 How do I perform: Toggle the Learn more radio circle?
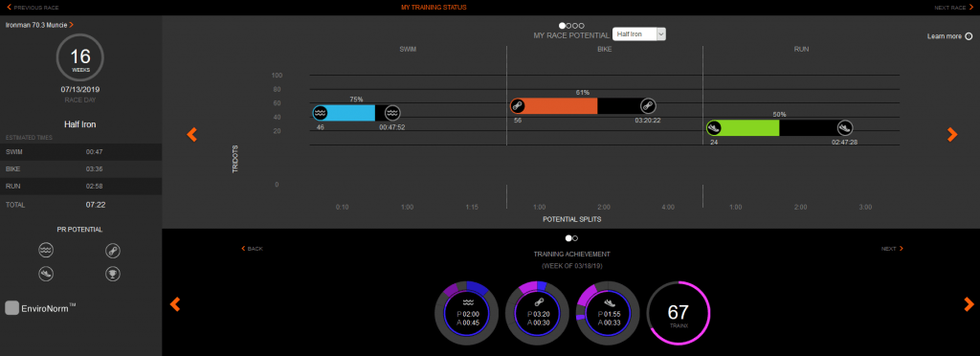pyautogui.click(x=969, y=36)
